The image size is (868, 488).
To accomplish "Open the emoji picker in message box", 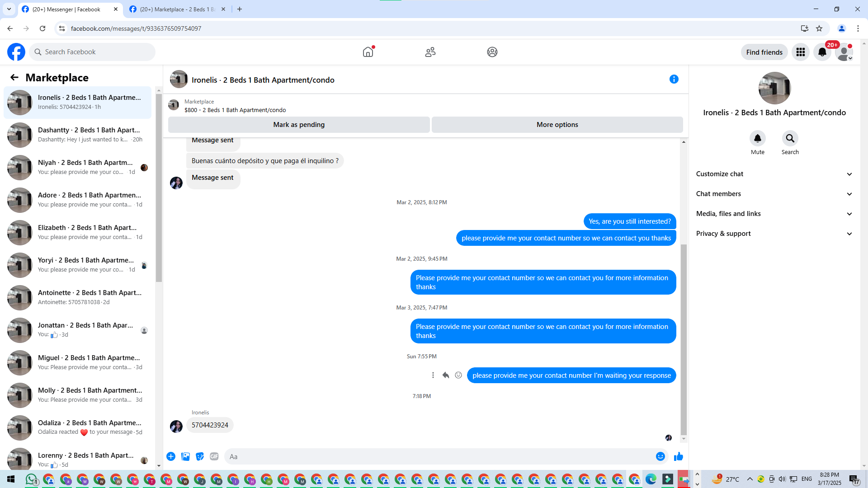I will [660, 456].
